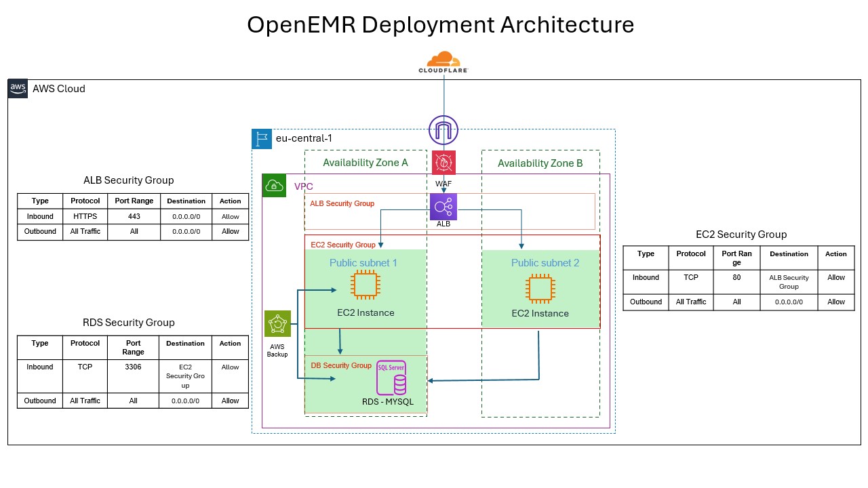Select the Availability Zone B label
Image resolution: width=868 pixels, height=488 pixels.
(540, 163)
